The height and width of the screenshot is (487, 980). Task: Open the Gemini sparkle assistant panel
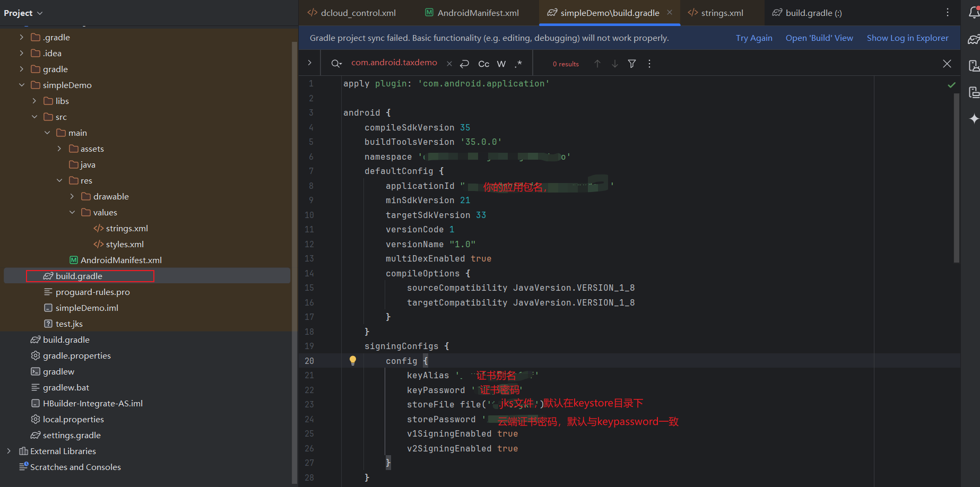974,118
